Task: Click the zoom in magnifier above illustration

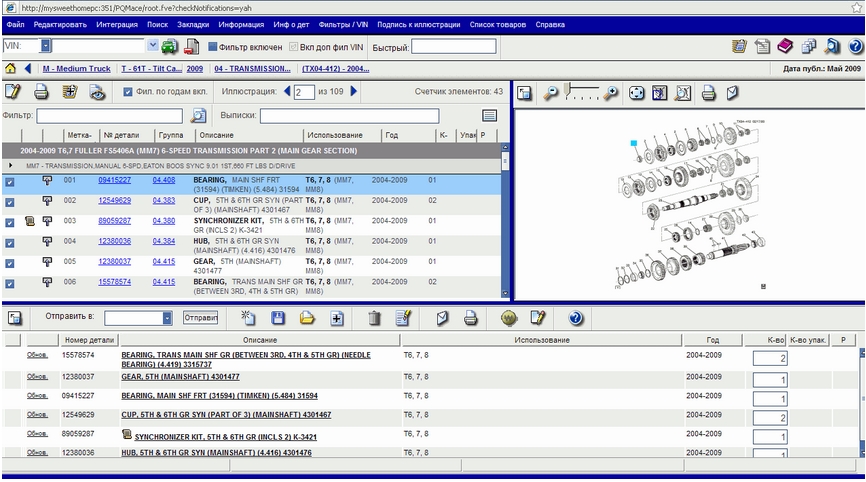Action: pos(609,93)
